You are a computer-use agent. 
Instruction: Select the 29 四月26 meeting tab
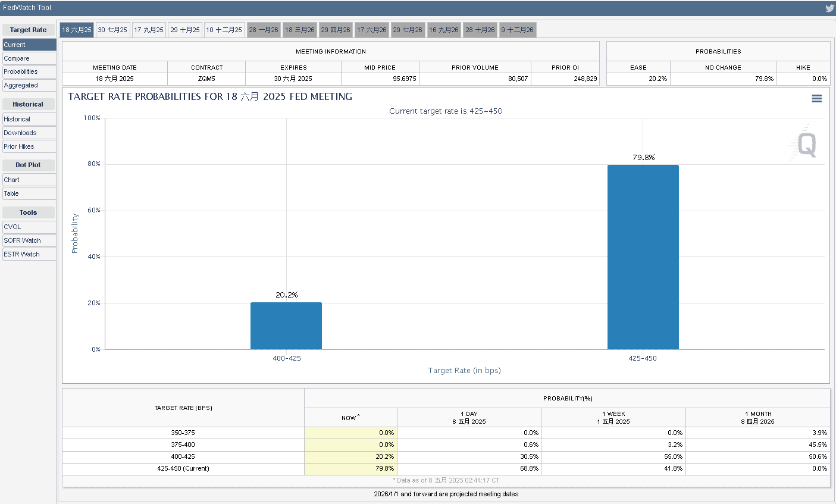(x=336, y=30)
